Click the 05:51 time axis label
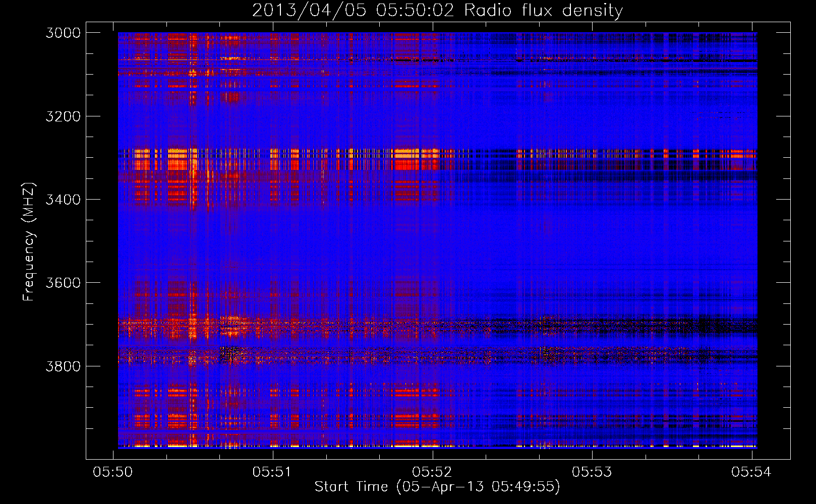Screen dimensions: 816x504 [x=272, y=472]
